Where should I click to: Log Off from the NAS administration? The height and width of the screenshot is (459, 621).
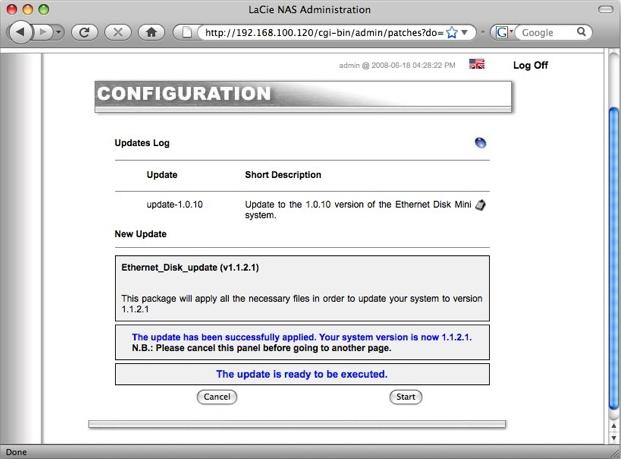tap(530, 66)
